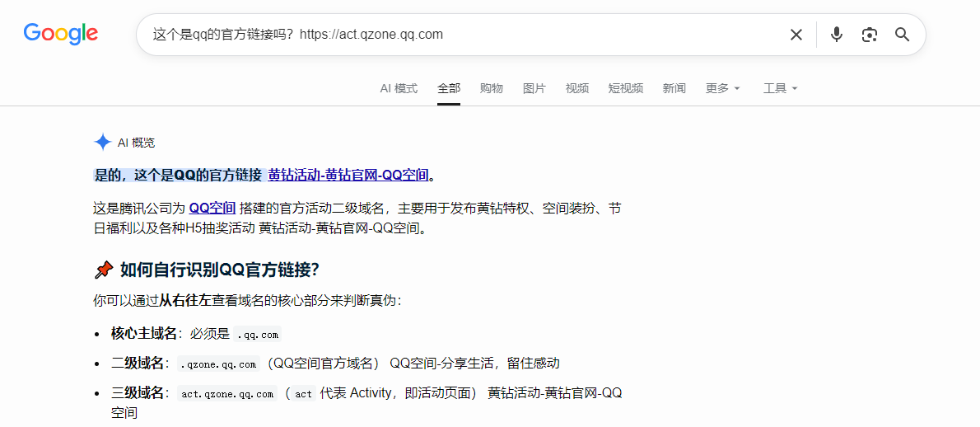Click the .qzone.qq.com code snippet

[217, 364]
